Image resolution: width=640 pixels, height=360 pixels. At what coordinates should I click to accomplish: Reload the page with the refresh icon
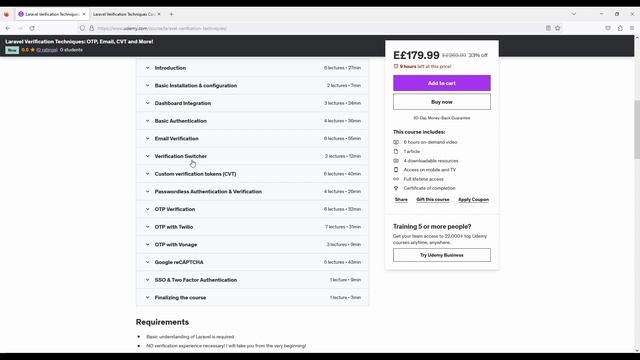click(x=32, y=28)
